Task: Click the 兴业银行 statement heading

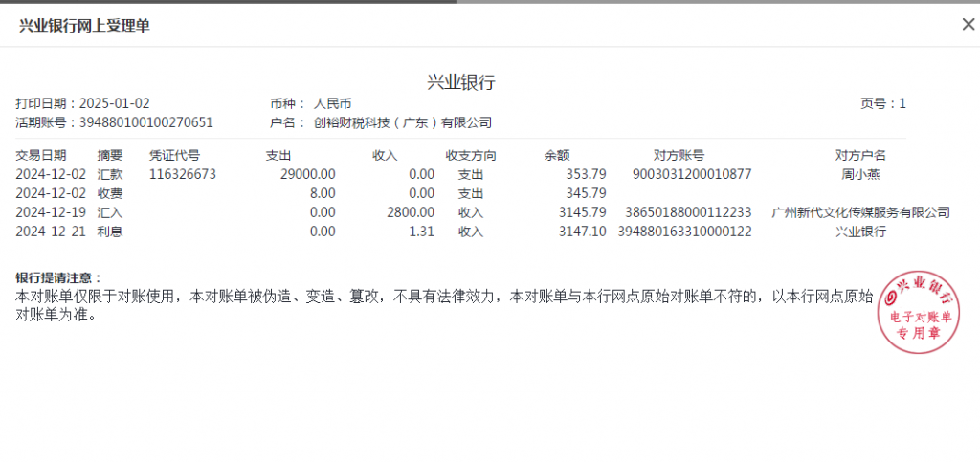Action: (x=461, y=82)
